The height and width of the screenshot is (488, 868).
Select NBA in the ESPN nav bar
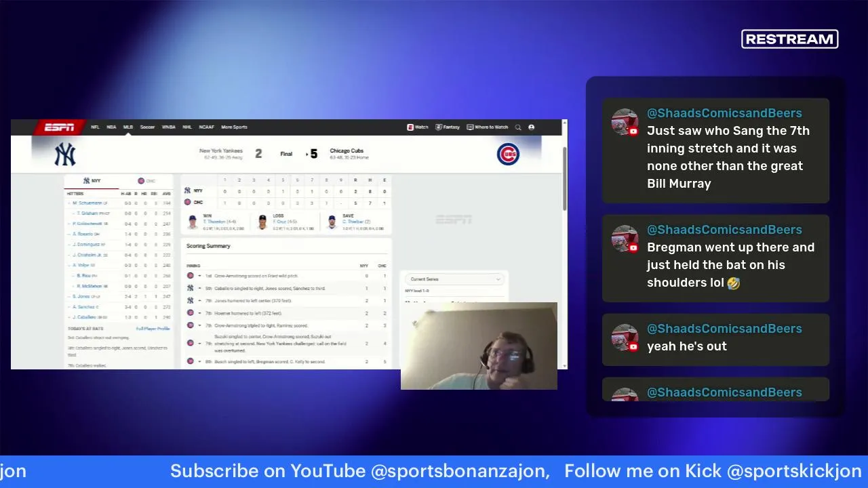click(111, 127)
